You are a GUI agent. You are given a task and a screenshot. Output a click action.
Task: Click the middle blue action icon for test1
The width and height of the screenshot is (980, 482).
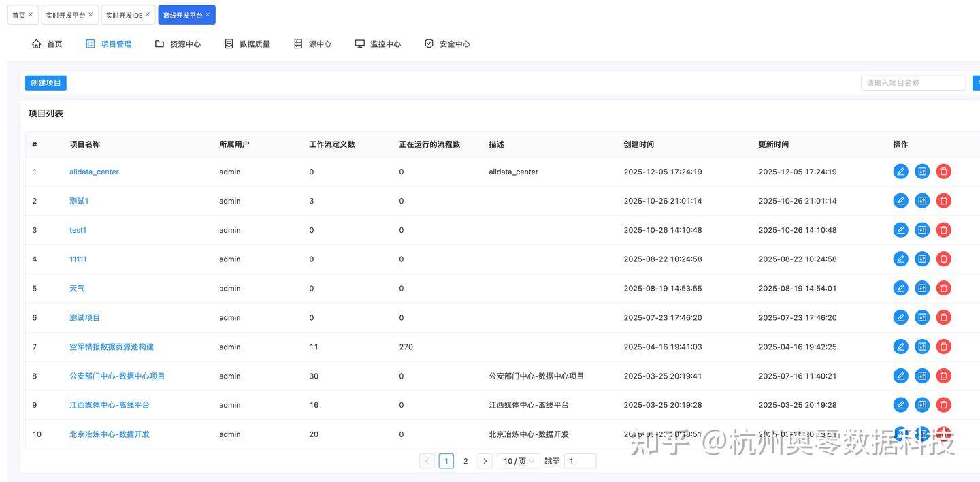pyautogui.click(x=922, y=230)
